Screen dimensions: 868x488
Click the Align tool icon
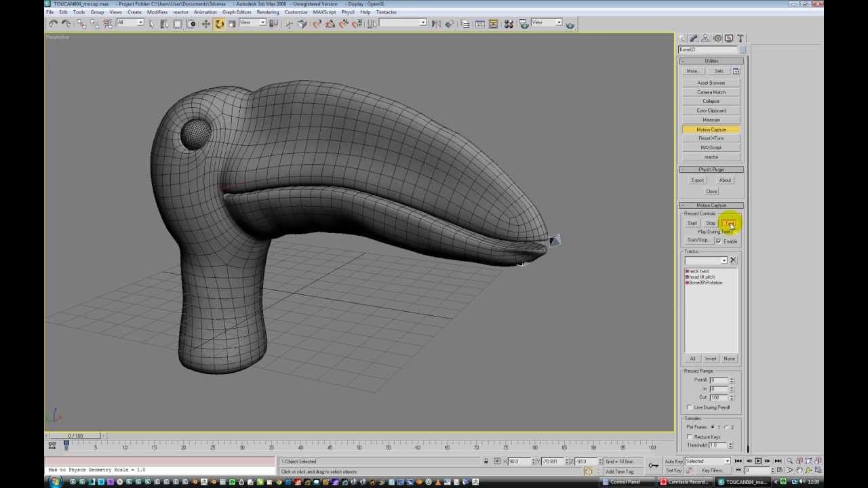[449, 24]
